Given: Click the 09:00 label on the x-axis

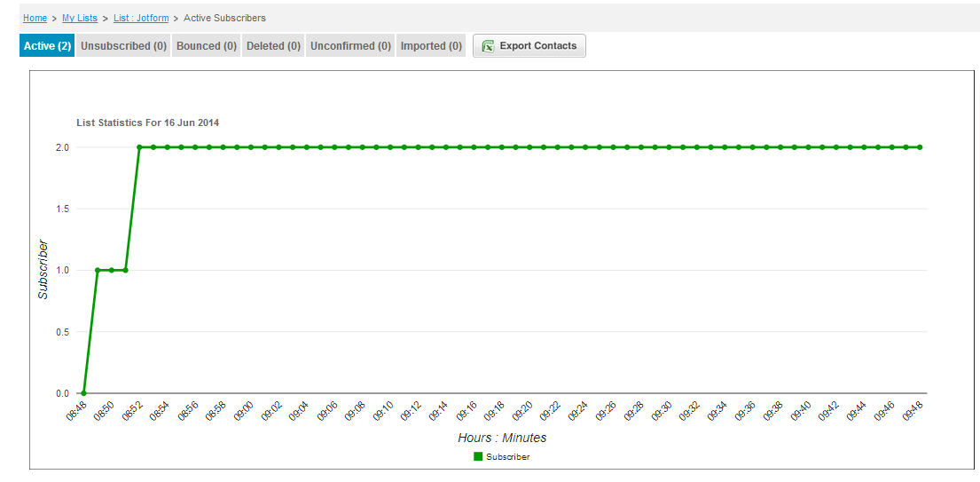Looking at the screenshot, I should 244,411.
